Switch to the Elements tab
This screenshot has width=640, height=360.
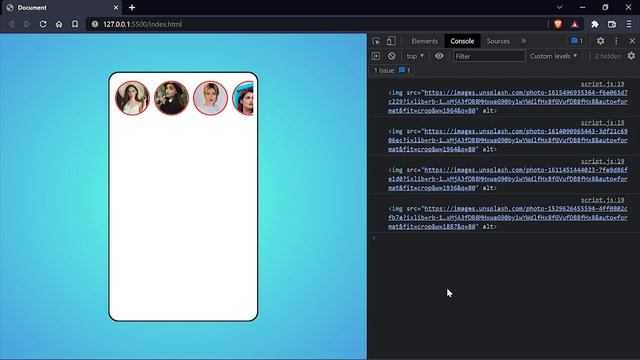click(x=424, y=41)
